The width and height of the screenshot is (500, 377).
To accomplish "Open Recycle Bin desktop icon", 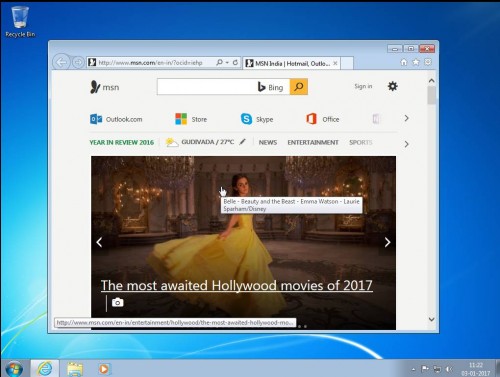I will (x=20, y=21).
